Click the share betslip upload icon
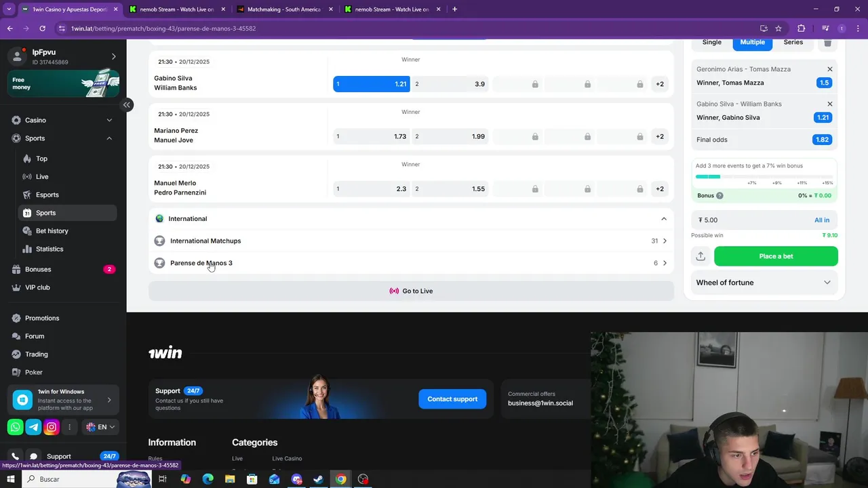The width and height of the screenshot is (868, 488). tap(701, 256)
